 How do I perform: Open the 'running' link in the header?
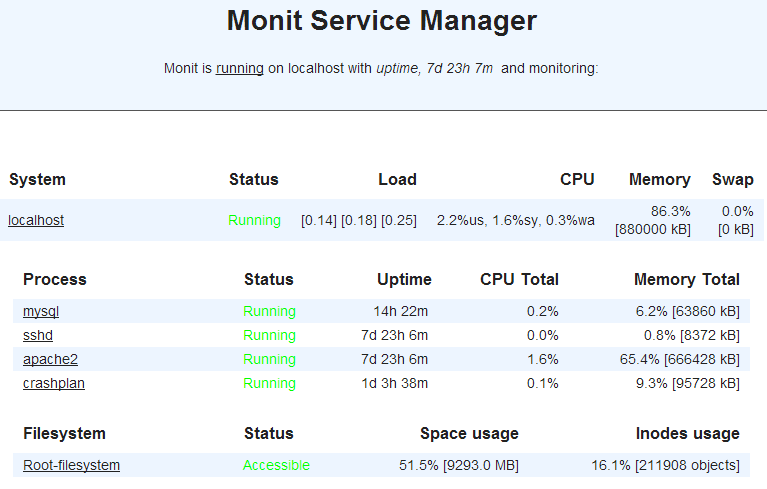(x=240, y=68)
